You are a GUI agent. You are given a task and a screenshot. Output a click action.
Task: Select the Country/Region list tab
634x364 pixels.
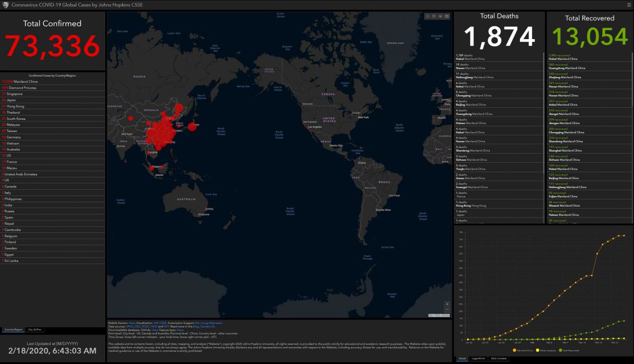coord(13,330)
